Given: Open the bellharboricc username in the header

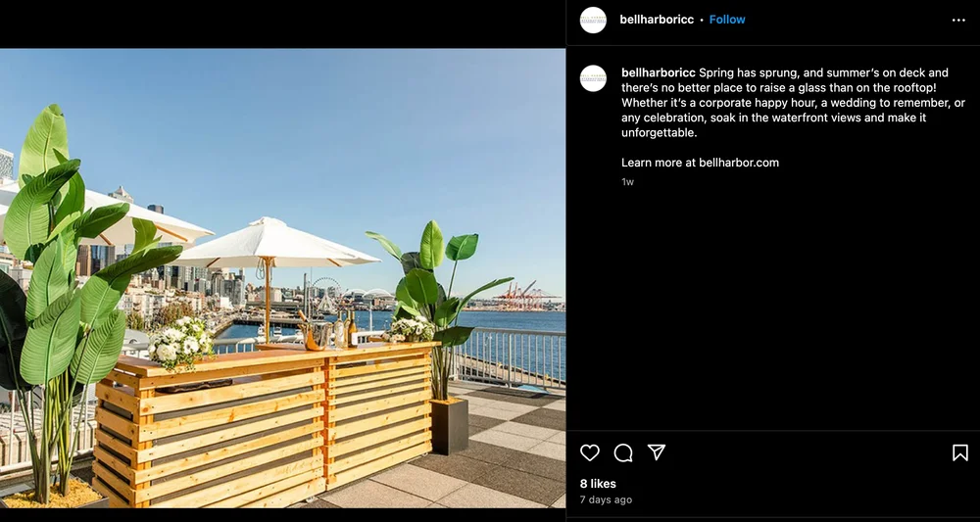Looking at the screenshot, I should pyautogui.click(x=657, y=20).
